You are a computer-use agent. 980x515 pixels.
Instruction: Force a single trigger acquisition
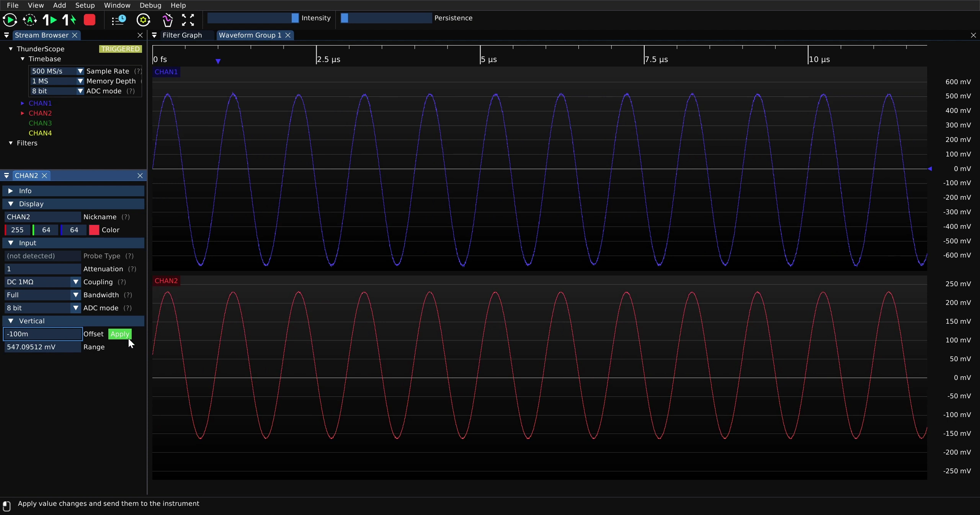(69, 20)
